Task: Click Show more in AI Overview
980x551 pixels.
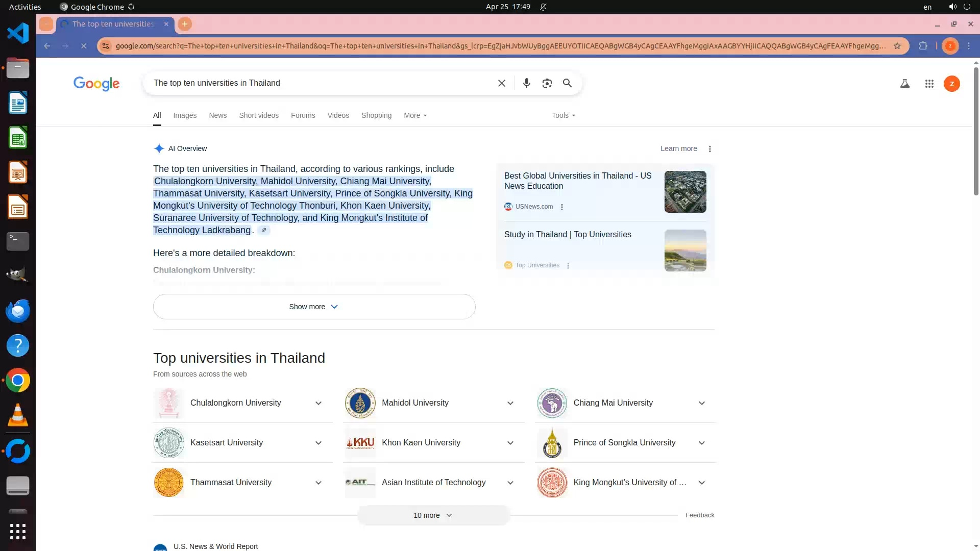Action: coord(314,307)
